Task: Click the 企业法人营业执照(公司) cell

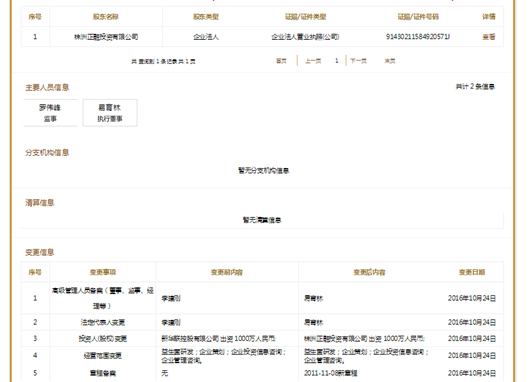Action: pyautogui.click(x=305, y=37)
